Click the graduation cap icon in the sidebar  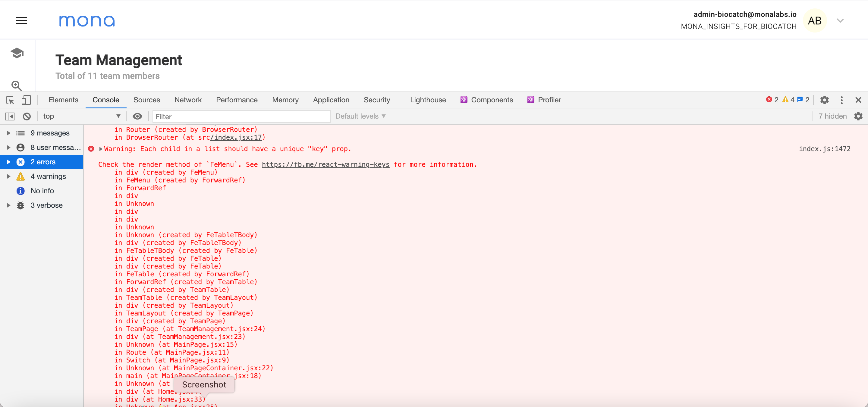(x=17, y=52)
